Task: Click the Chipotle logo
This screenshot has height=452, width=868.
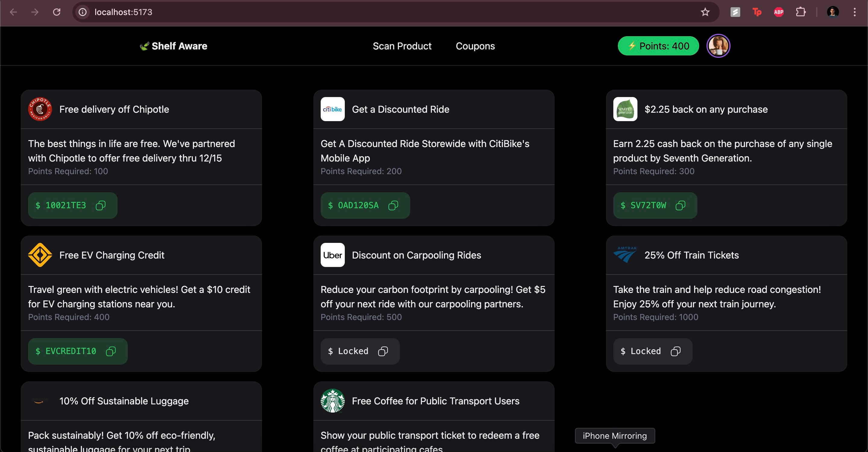Action: (40, 109)
